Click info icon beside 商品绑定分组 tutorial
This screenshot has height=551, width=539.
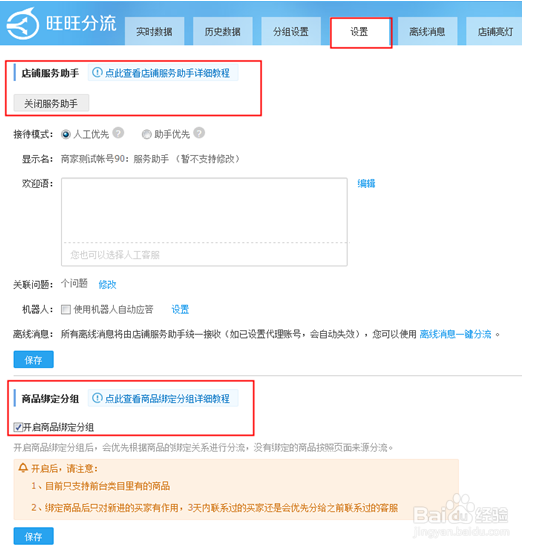pyautogui.click(x=97, y=398)
